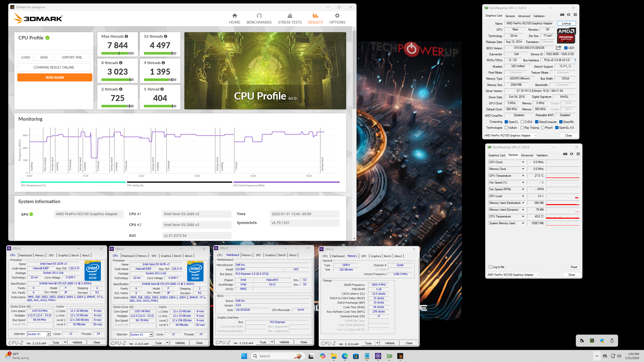Switch to RESULTS in 3DMark navigation

(x=315, y=19)
